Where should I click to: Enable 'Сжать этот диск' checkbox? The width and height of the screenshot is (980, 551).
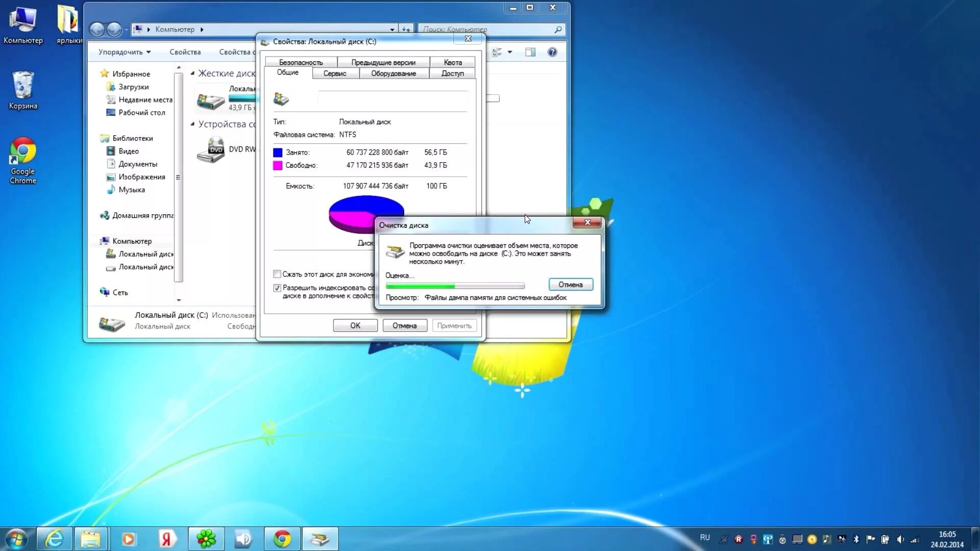(277, 274)
